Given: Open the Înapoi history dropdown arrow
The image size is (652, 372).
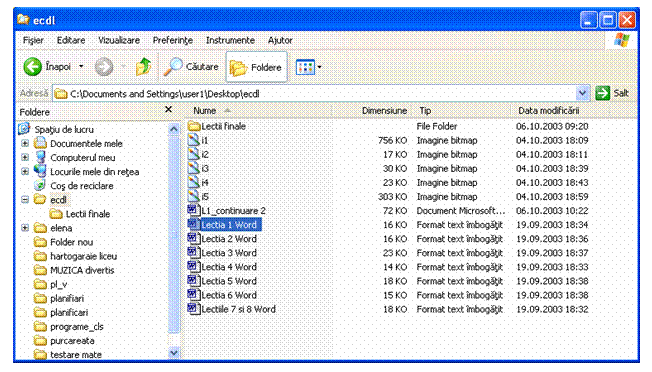Looking at the screenshot, I should 82,67.
